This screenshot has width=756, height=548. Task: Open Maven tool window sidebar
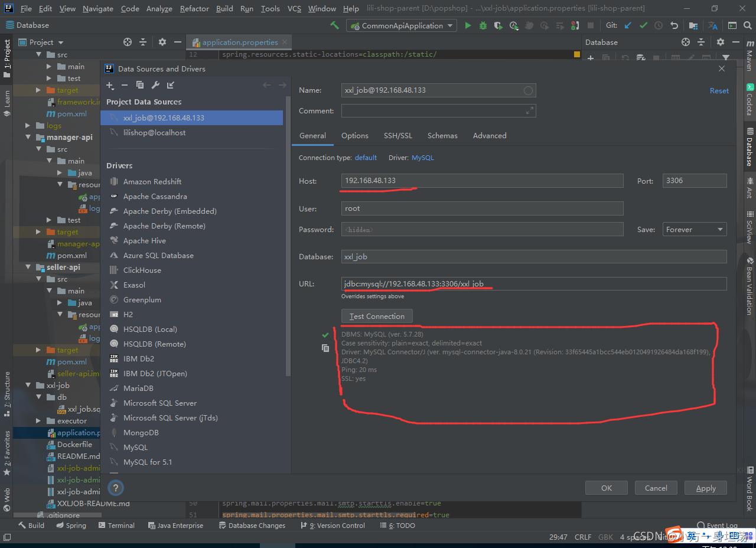750,56
